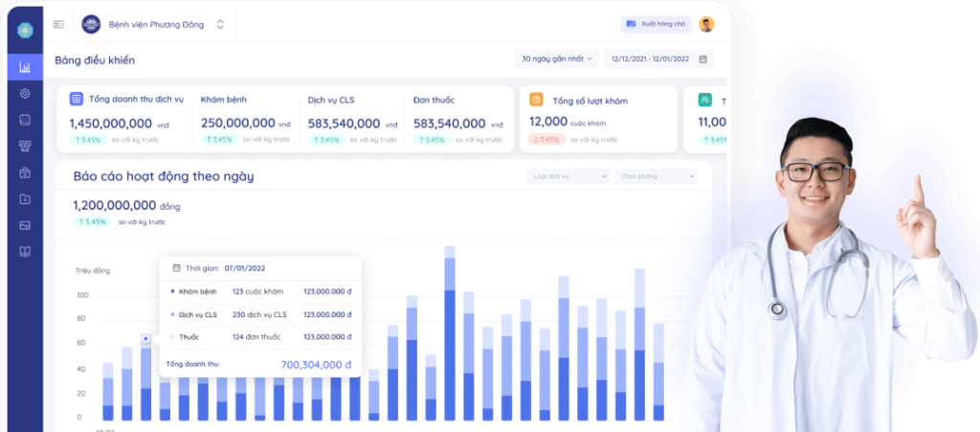The width and height of the screenshot is (980, 432).
Task: Click the image gallery icon in sidebar
Action: 25,225
